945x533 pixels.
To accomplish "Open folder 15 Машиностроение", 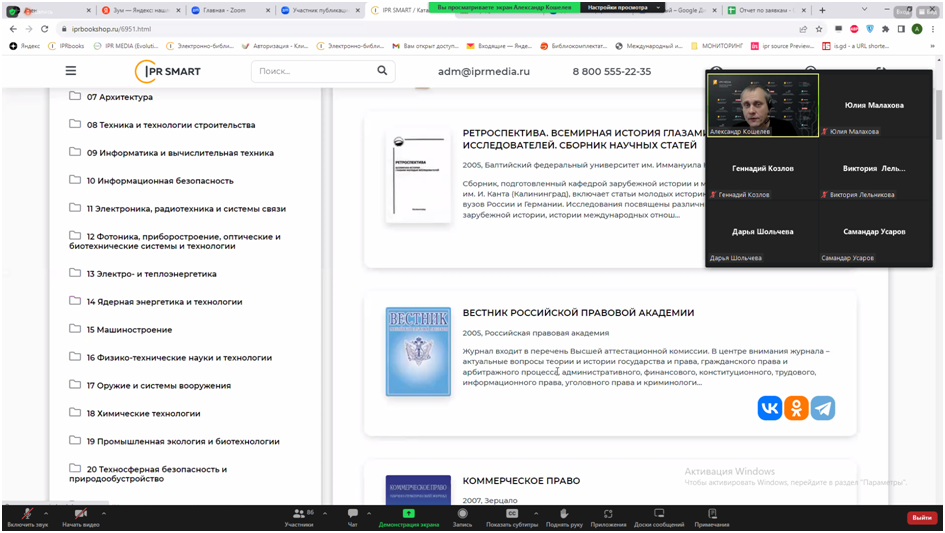I will pyautogui.click(x=121, y=329).
